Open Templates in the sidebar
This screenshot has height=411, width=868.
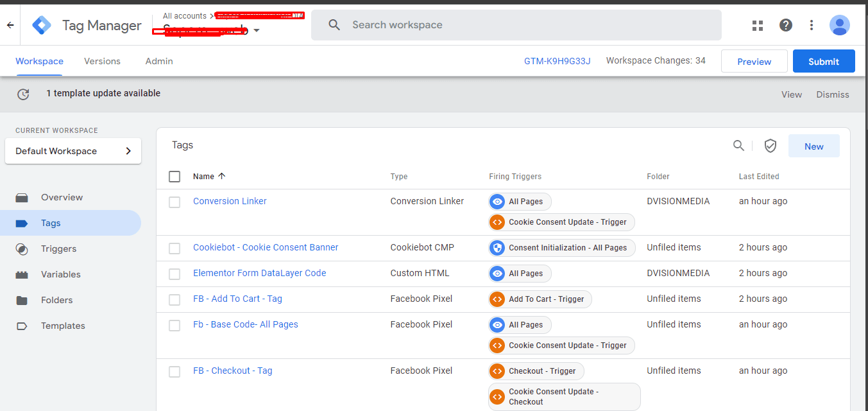coord(63,326)
